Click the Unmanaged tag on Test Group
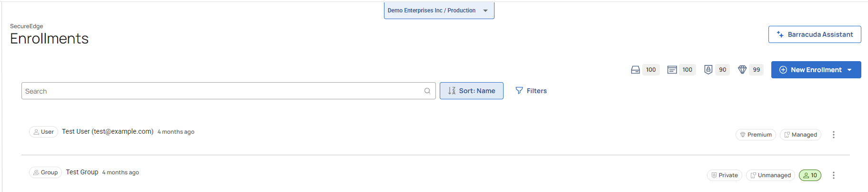 (x=770, y=175)
